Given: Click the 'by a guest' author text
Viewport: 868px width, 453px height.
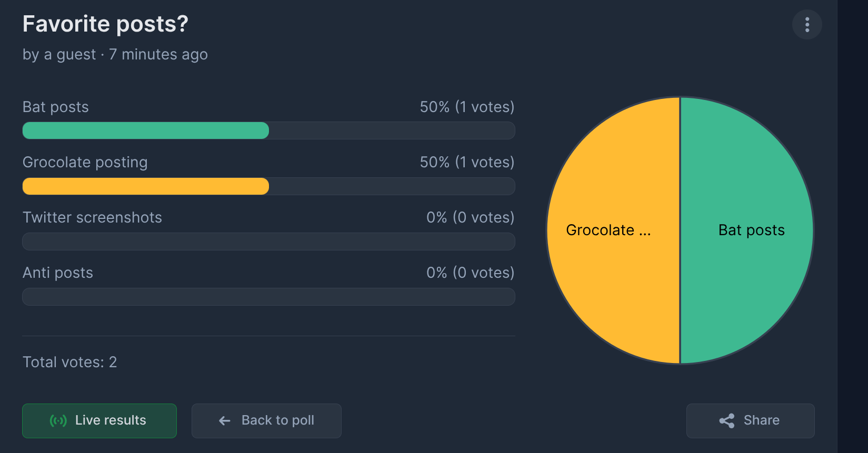Looking at the screenshot, I should 59,54.
